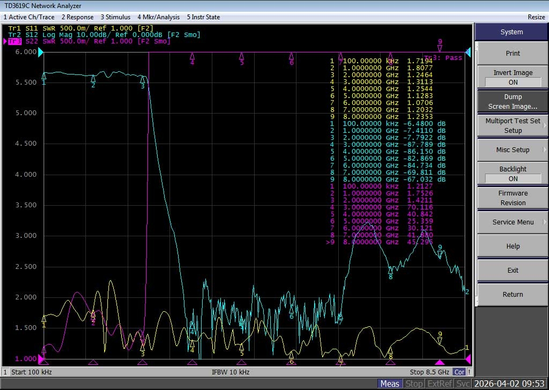
Task: Click marker 4 triangle at top of graph
Action: pos(192,58)
